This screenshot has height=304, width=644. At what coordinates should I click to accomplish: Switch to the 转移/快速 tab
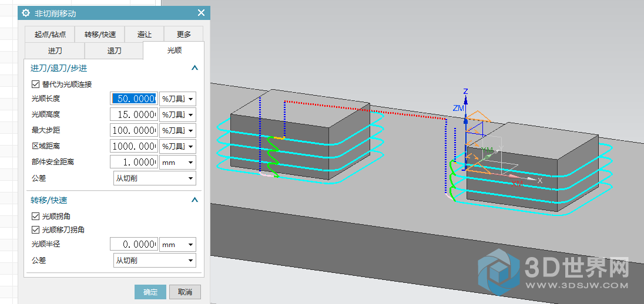(x=100, y=35)
